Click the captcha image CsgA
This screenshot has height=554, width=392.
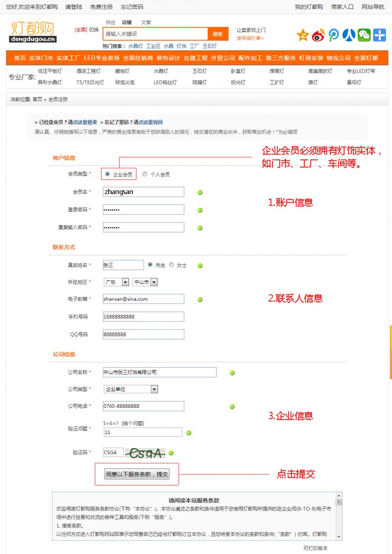[145, 453]
